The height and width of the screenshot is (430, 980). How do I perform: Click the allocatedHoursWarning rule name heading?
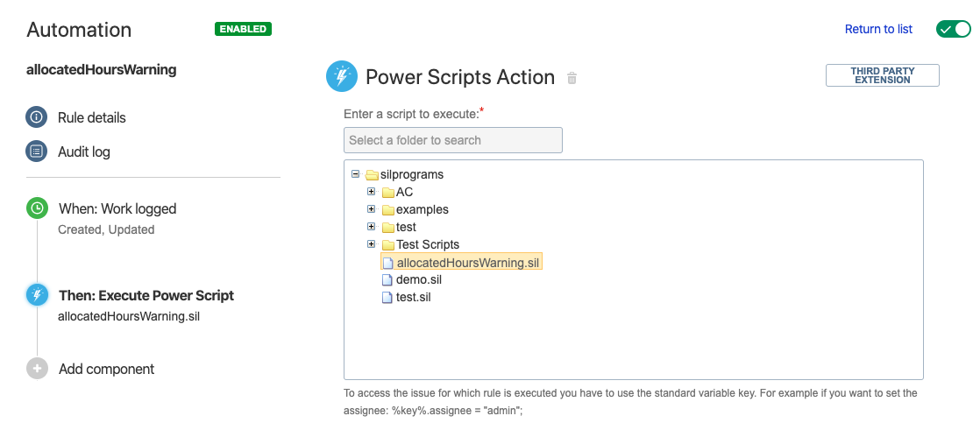pyautogui.click(x=102, y=70)
